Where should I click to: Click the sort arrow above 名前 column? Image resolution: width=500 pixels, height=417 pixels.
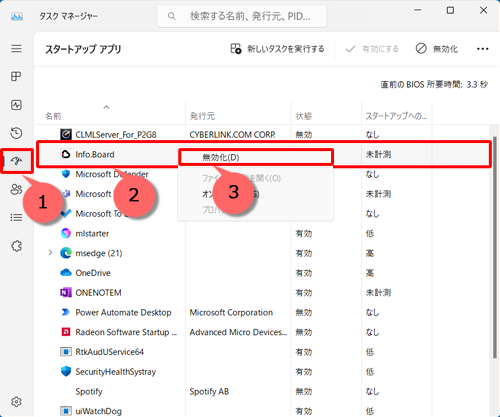click(106, 107)
